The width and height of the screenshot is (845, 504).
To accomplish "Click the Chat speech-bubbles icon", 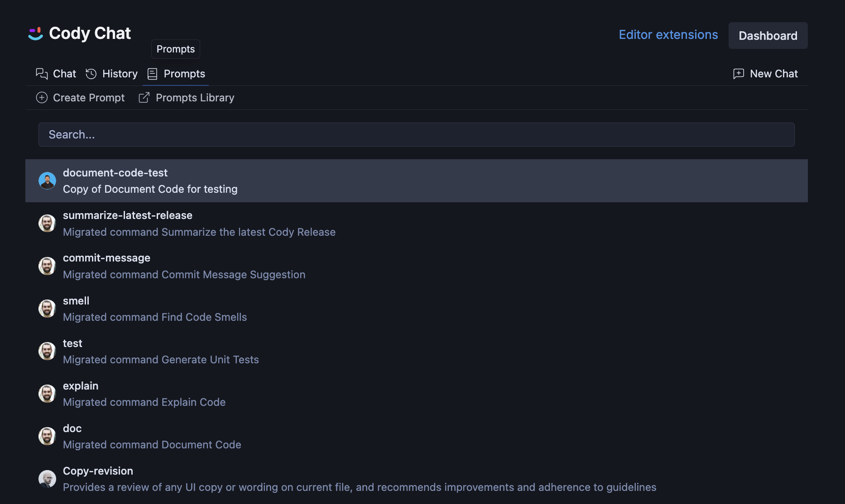I will 42,74.
